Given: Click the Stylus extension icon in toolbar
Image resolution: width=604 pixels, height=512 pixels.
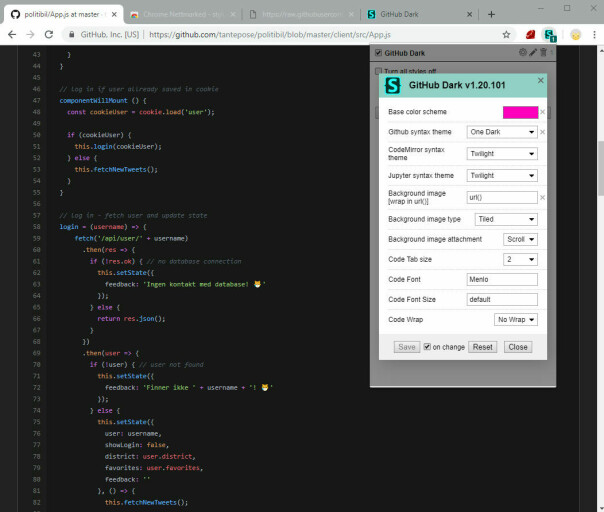Looking at the screenshot, I should (550, 35).
